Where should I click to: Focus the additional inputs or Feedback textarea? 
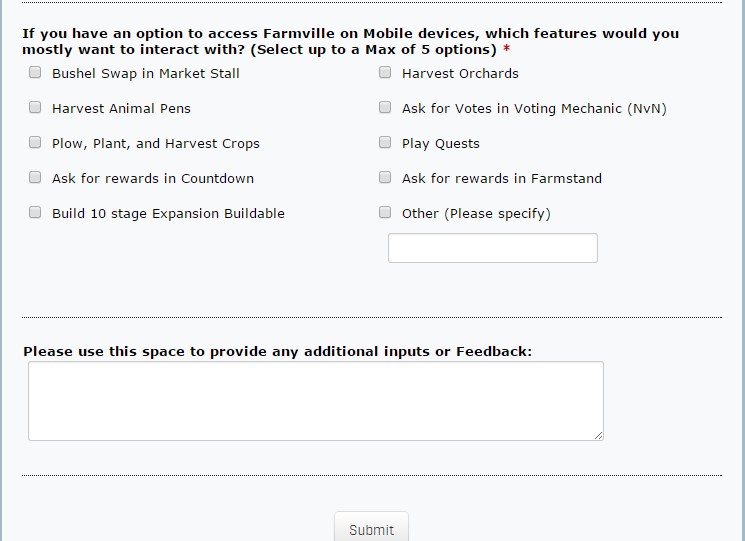tap(315, 400)
